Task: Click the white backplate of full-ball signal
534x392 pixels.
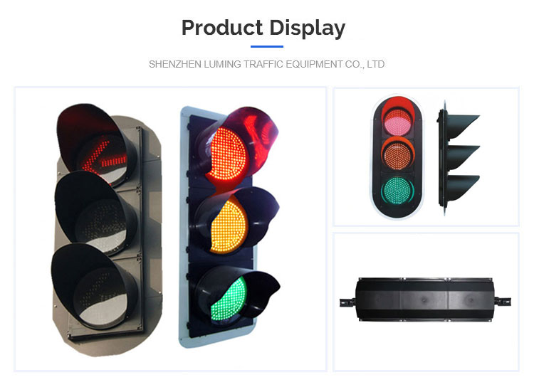Action: 182,226
